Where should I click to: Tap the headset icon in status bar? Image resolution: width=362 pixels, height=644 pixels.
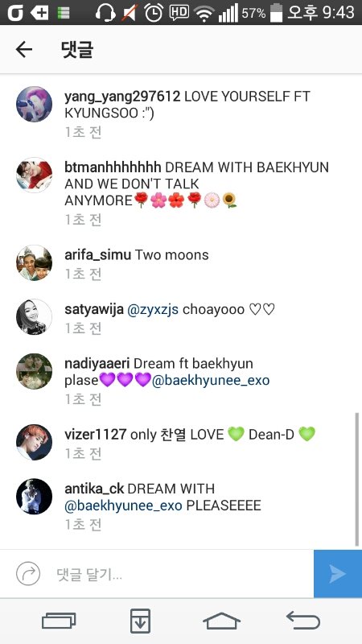[105, 12]
